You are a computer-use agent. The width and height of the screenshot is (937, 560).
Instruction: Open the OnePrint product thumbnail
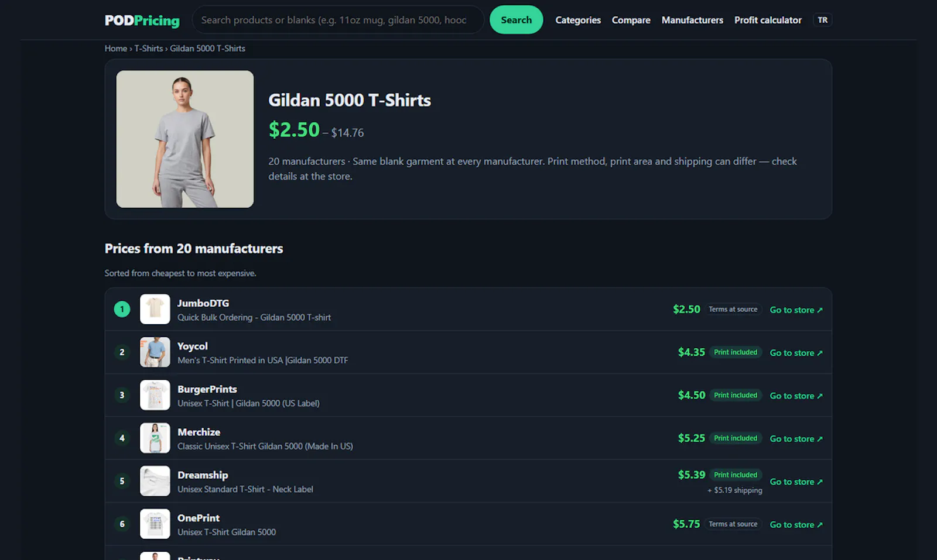pyautogui.click(x=155, y=524)
